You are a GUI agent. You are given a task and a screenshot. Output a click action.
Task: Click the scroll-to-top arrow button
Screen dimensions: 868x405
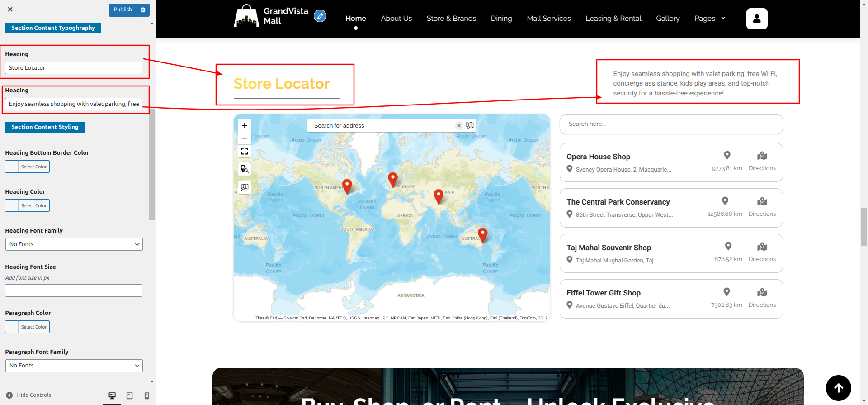pos(838,388)
